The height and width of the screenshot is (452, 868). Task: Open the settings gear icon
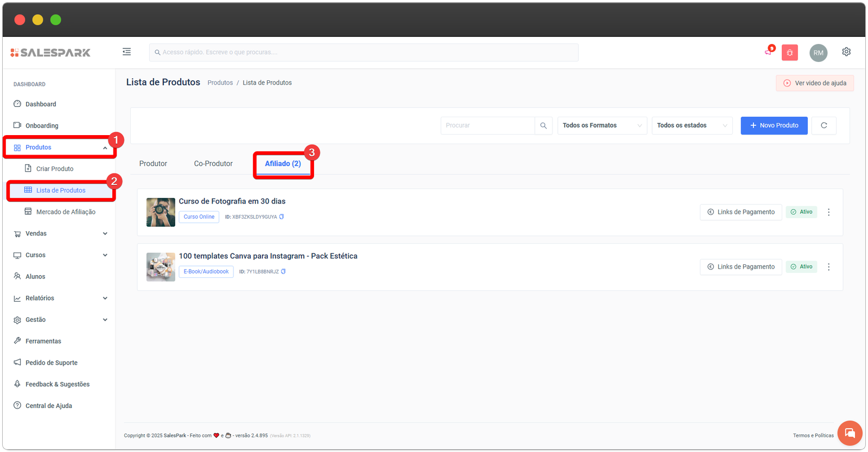point(846,52)
